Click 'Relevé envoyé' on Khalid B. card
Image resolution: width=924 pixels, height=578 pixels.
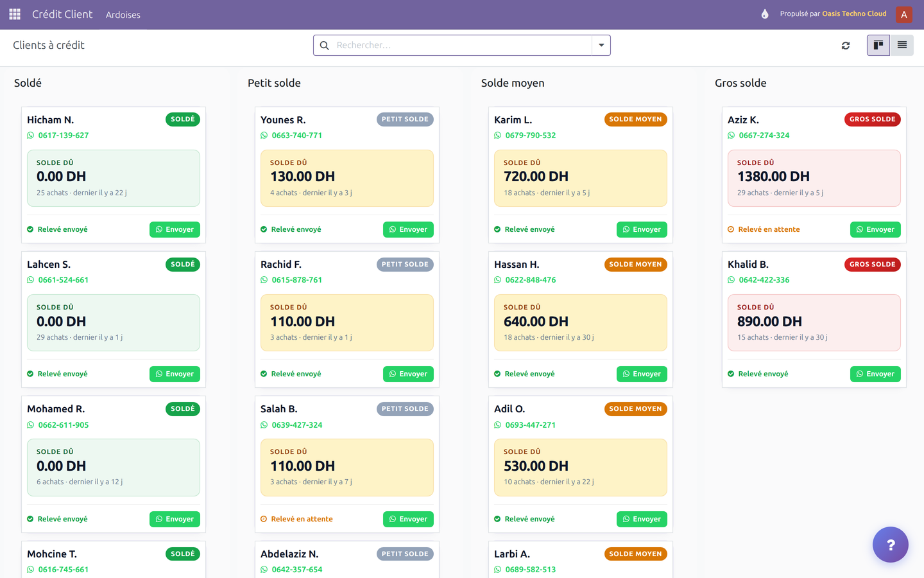coord(758,374)
